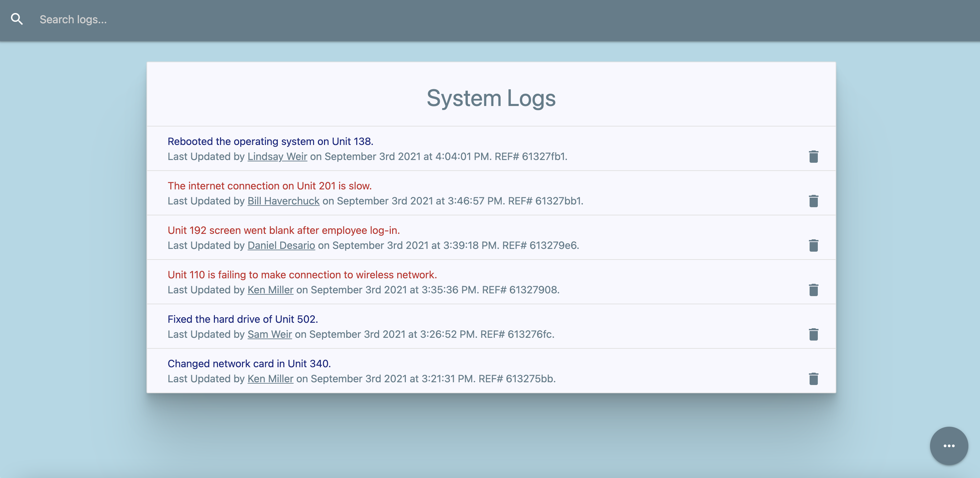Screen dimensions: 980x478
Task: Open Daniel Desario's user link
Action: coord(281,245)
